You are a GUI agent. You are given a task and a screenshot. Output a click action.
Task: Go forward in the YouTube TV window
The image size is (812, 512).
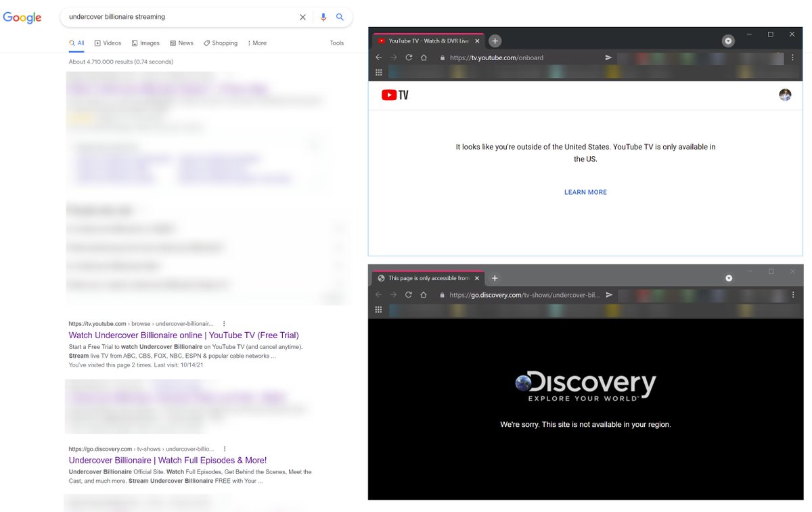tap(394, 57)
